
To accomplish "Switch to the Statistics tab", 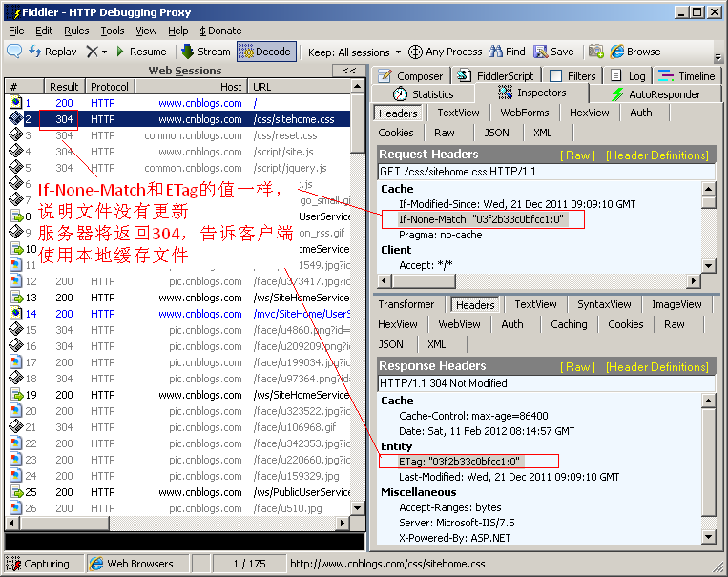I will (x=423, y=94).
